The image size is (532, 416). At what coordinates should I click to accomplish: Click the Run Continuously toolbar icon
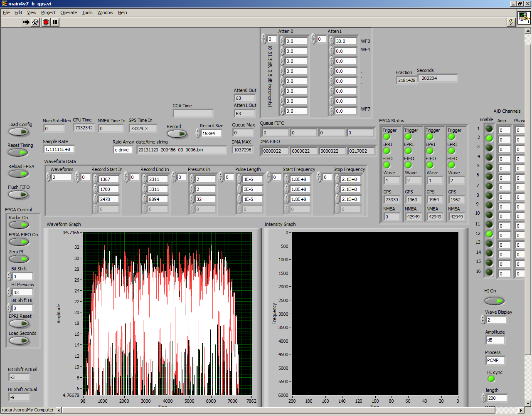tap(35, 22)
